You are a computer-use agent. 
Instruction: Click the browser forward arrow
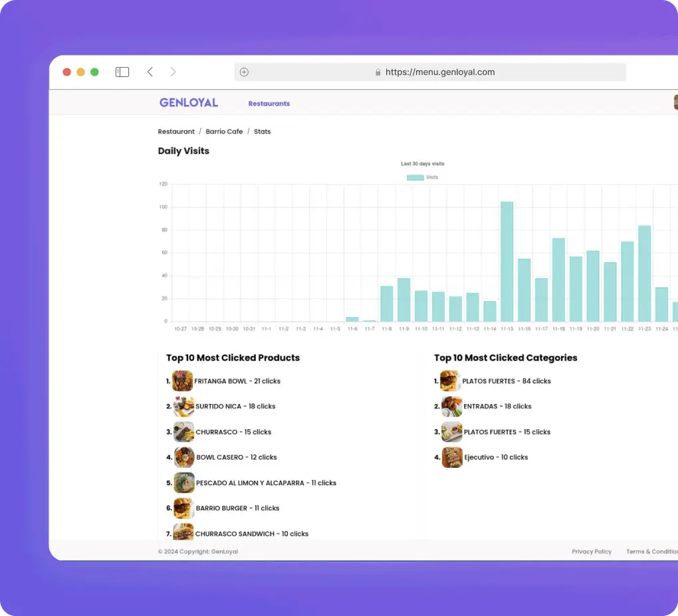tap(173, 72)
